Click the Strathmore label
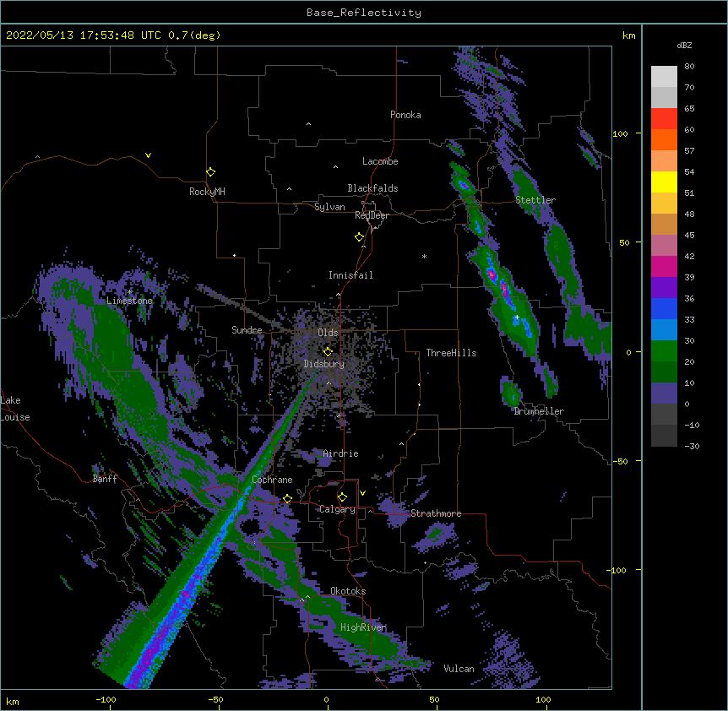728x711 pixels. [x=436, y=513]
